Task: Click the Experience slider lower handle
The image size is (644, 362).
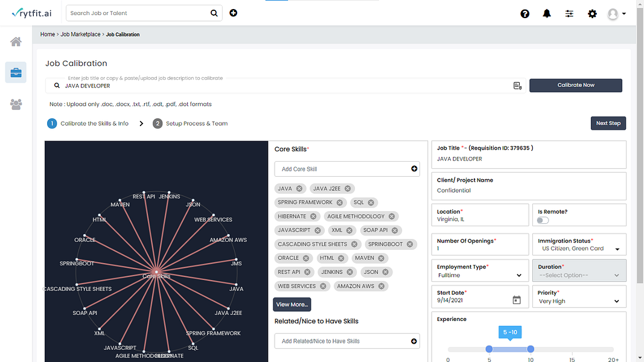Action: 489,349
